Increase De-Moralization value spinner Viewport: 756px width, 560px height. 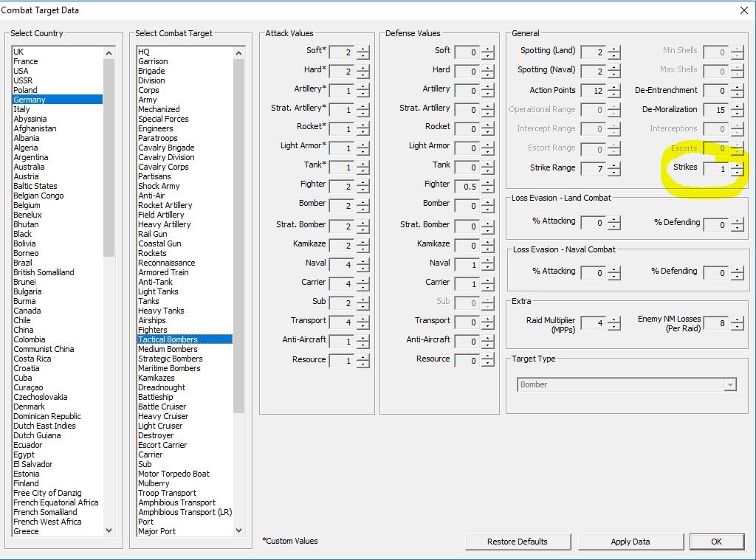[738, 106]
